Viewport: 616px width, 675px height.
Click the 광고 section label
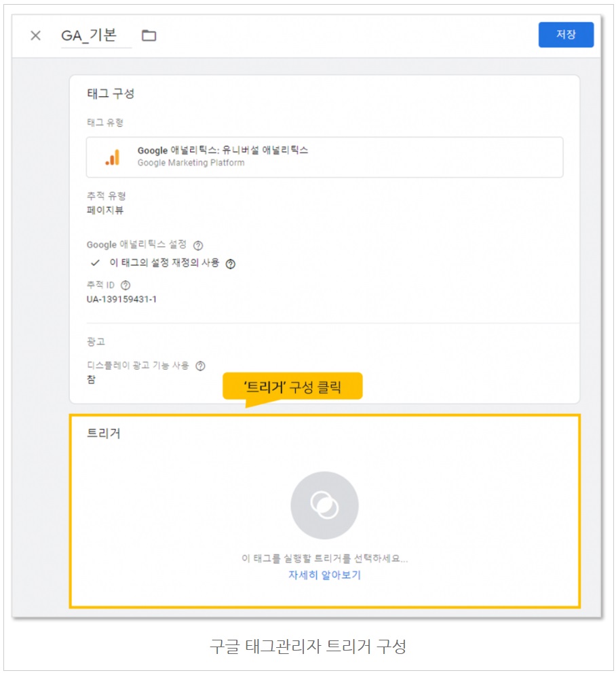[x=96, y=342]
